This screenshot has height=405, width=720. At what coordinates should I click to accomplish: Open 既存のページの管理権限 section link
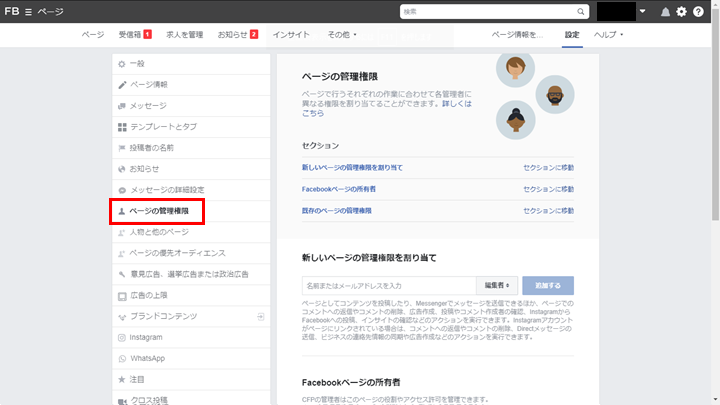(337, 211)
